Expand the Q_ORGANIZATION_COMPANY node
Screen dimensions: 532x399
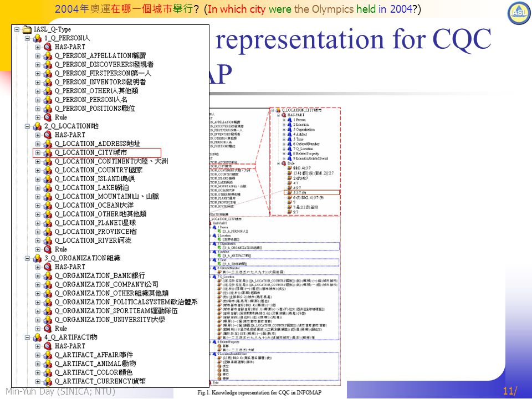pyautogui.click(x=38, y=285)
